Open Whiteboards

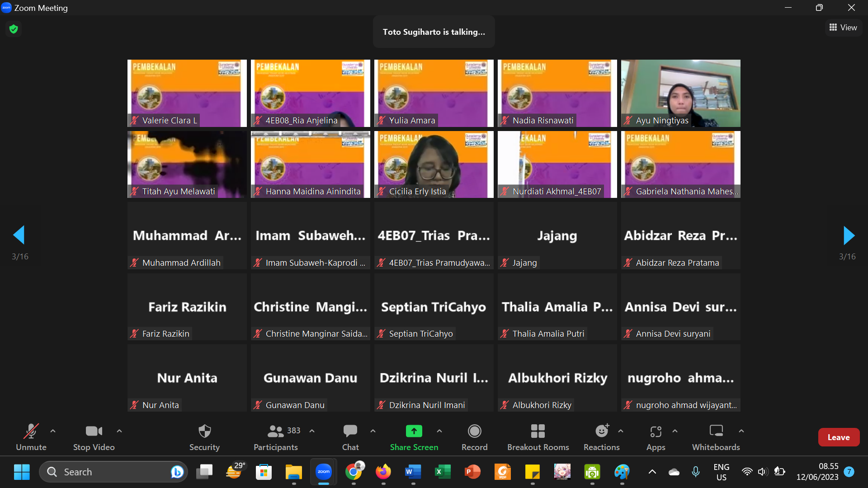[x=716, y=437]
